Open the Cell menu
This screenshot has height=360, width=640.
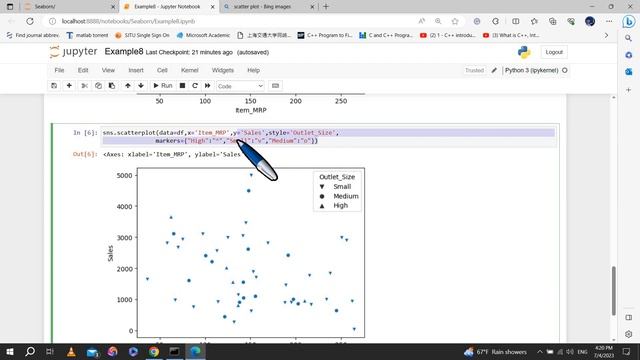(x=162, y=70)
